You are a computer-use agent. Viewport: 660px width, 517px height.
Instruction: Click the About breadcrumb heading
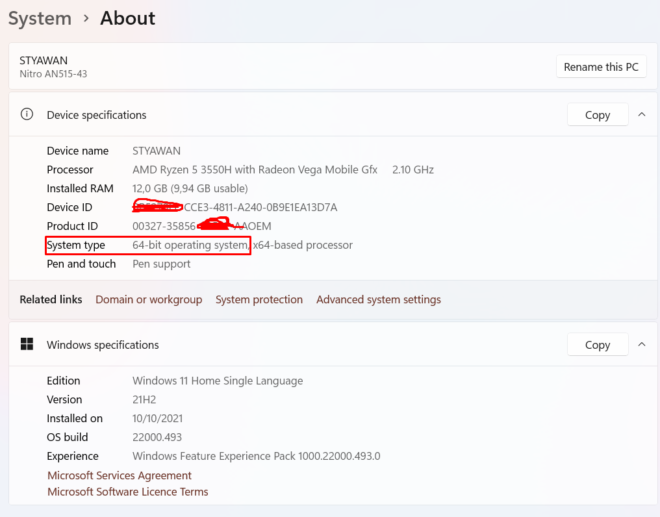point(128,19)
